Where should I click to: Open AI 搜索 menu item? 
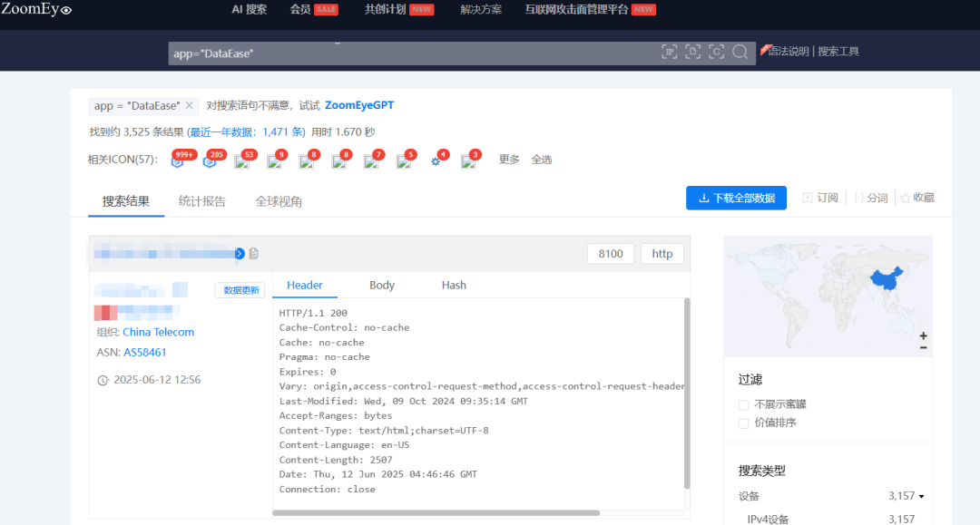249,9
